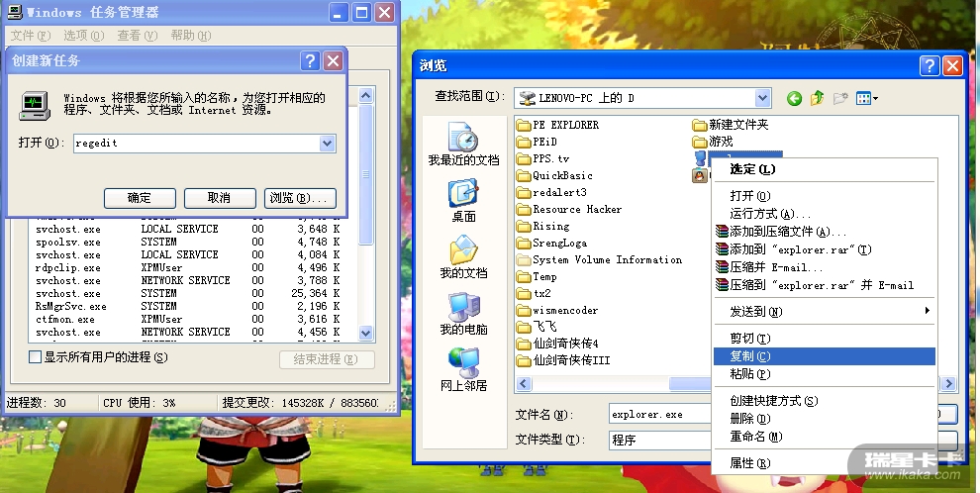Choose 复制(C) in context menu
The image size is (980, 493).
click(x=824, y=356)
